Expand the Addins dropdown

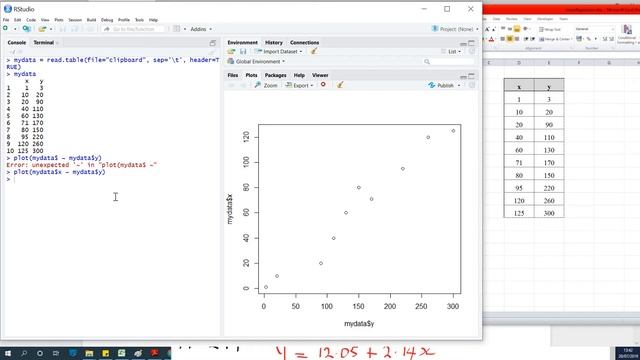[201, 29]
